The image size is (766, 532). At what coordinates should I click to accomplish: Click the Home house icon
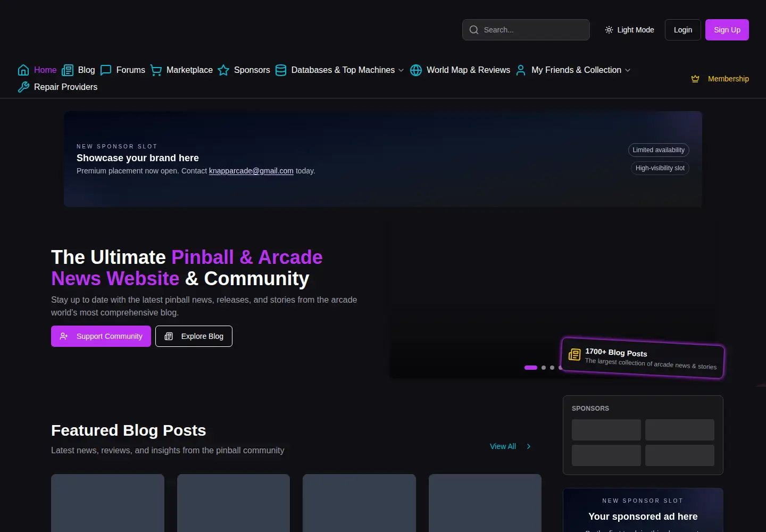[x=23, y=70]
